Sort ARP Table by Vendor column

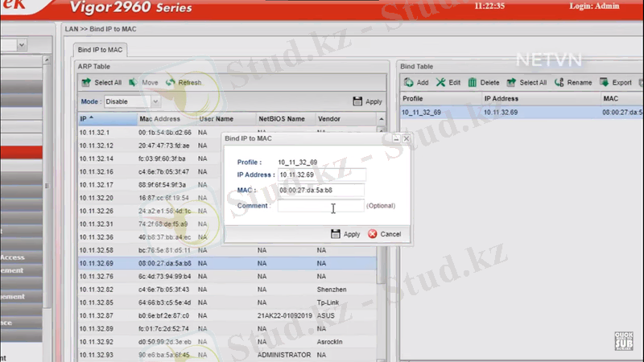pyautogui.click(x=346, y=119)
